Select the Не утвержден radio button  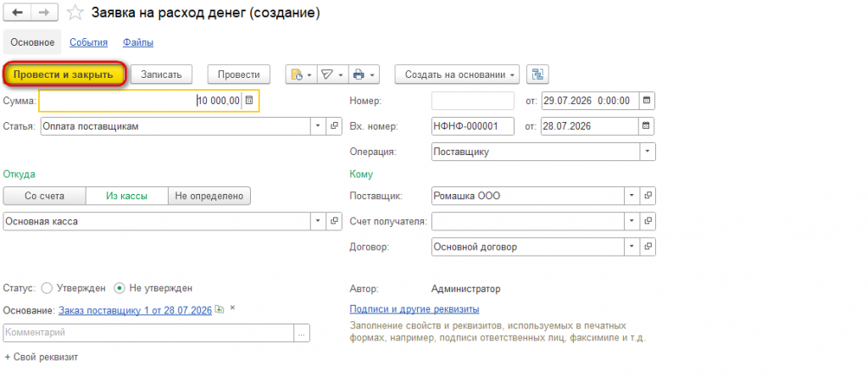point(119,288)
